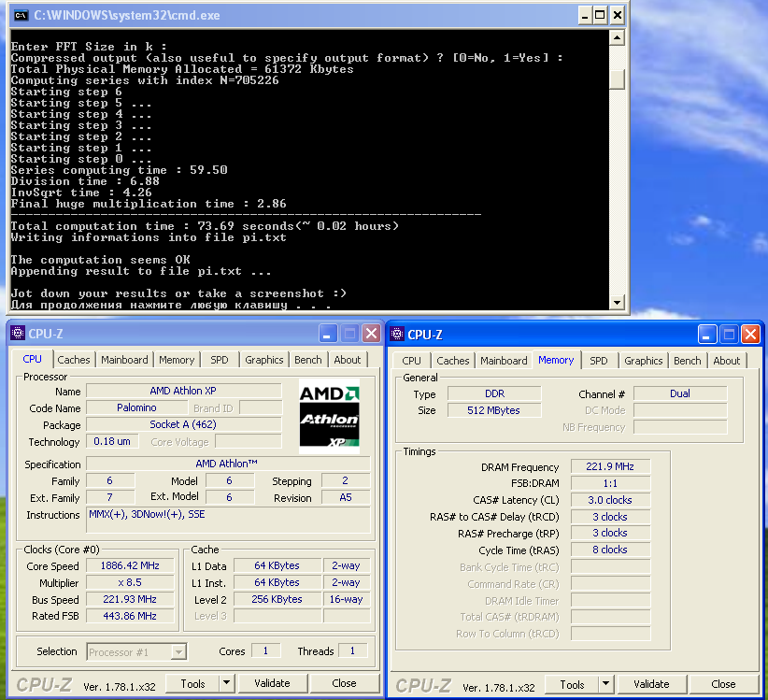Click the memory Type value DDR
Screen dimensions: 768x700
[494, 393]
